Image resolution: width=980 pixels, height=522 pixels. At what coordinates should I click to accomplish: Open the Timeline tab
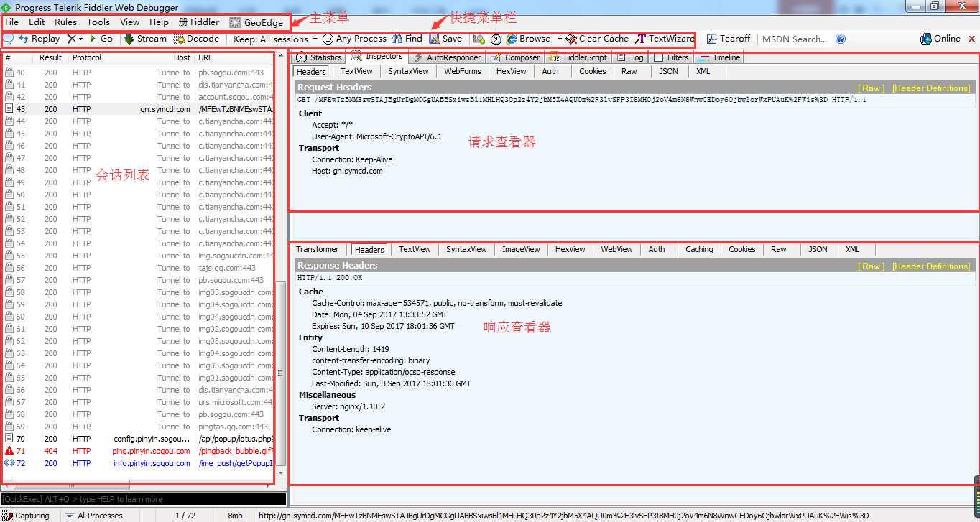pos(719,57)
